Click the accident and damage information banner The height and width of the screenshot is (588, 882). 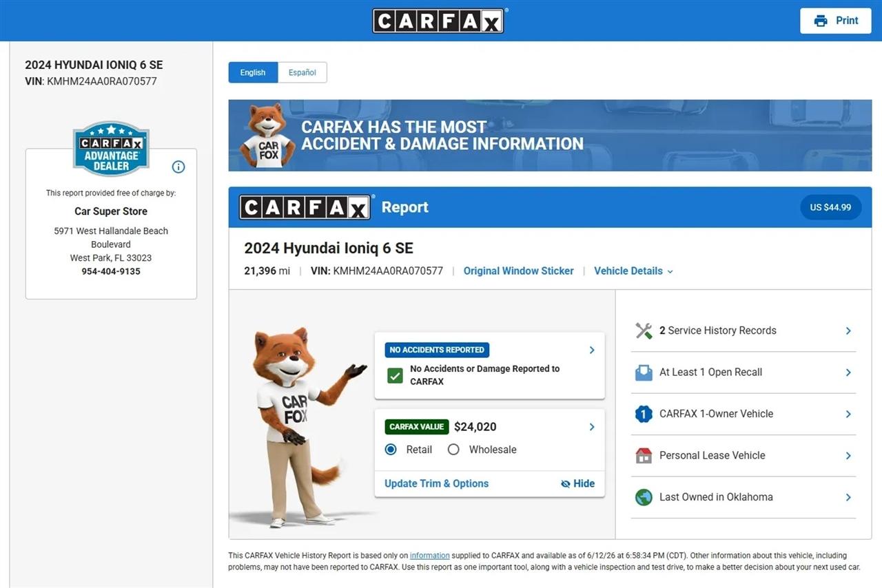tap(550, 136)
